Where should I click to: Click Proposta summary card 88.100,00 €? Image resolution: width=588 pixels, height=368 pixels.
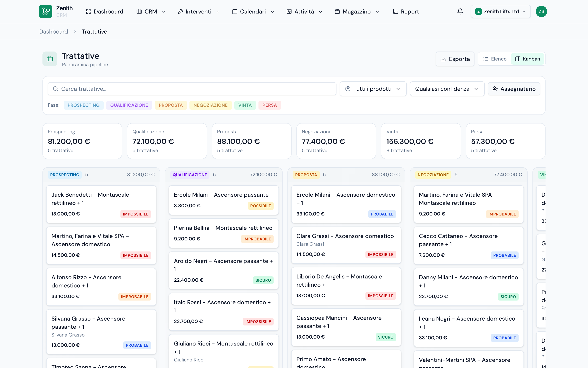point(252,141)
